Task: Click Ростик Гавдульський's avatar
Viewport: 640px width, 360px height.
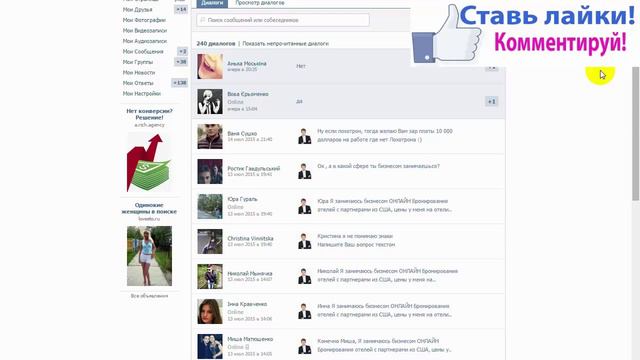Action: (210, 172)
